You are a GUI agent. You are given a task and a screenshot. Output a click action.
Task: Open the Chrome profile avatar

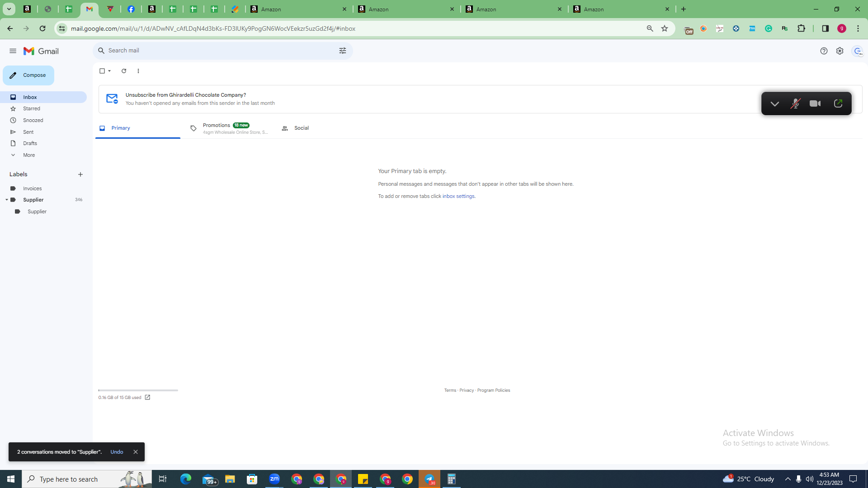[x=842, y=28]
